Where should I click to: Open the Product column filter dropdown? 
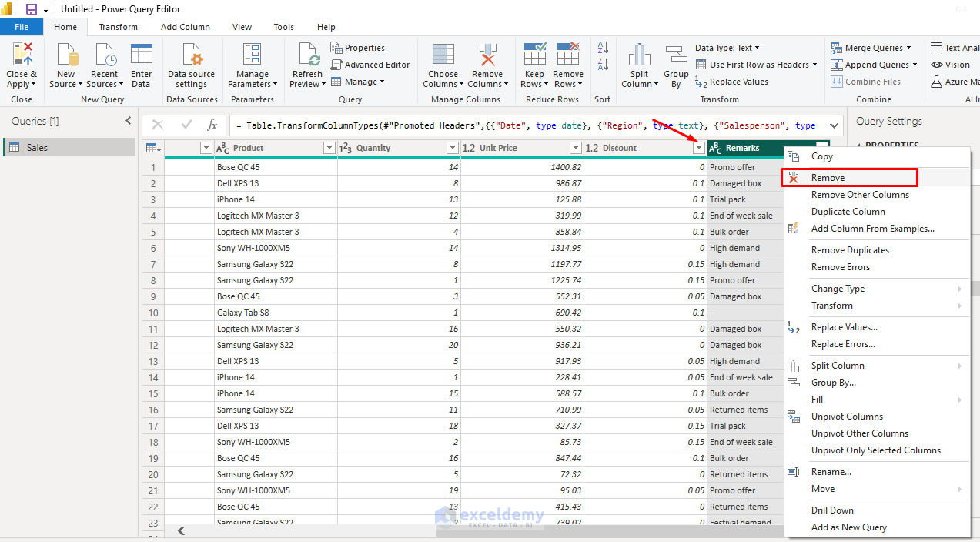329,148
